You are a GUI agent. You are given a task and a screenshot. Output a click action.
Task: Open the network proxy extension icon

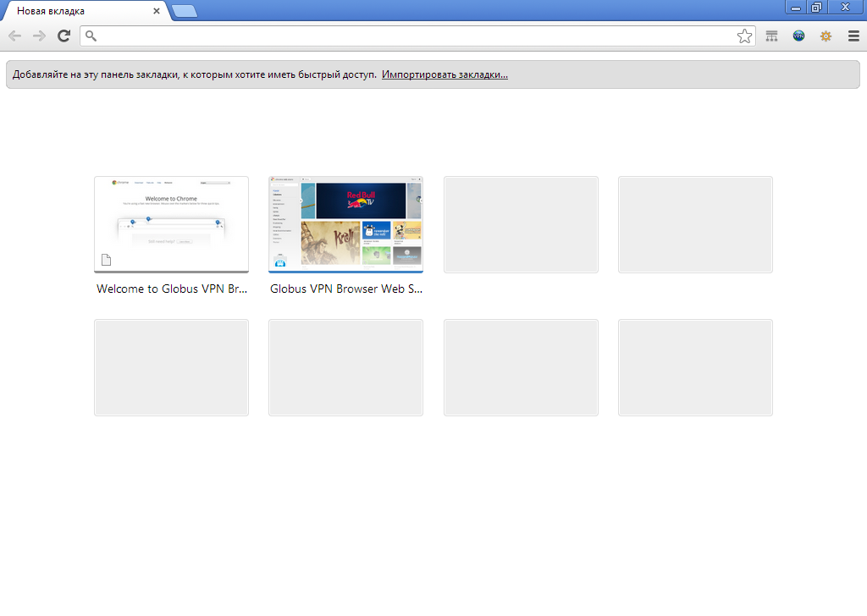tap(771, 36)
